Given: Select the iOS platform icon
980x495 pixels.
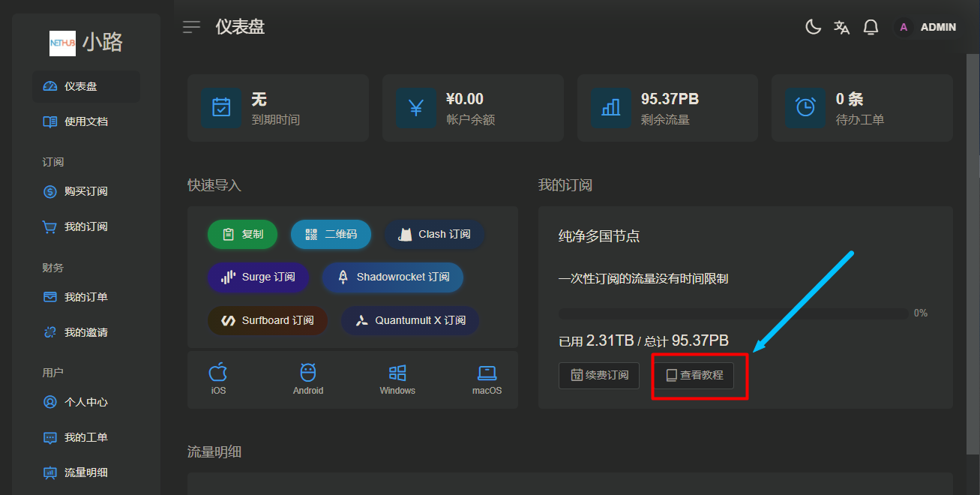Looking at the screenshot, I should click(x=218, y=379).
